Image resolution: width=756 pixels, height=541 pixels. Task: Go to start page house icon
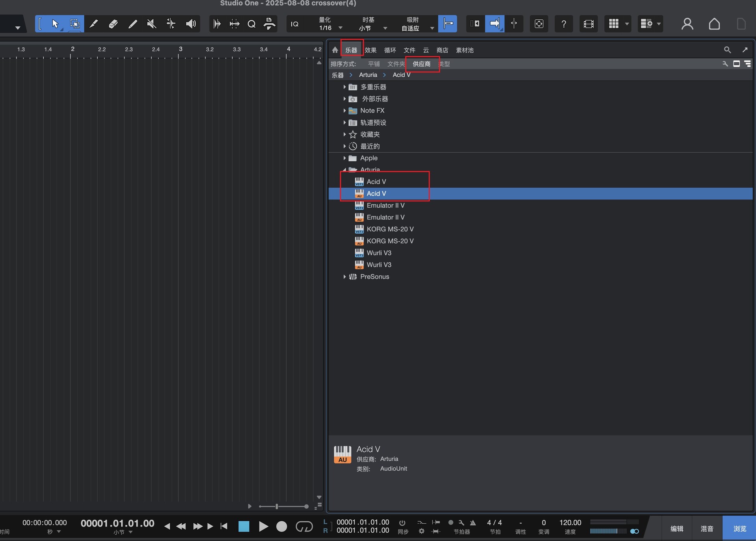pos(714,24)
